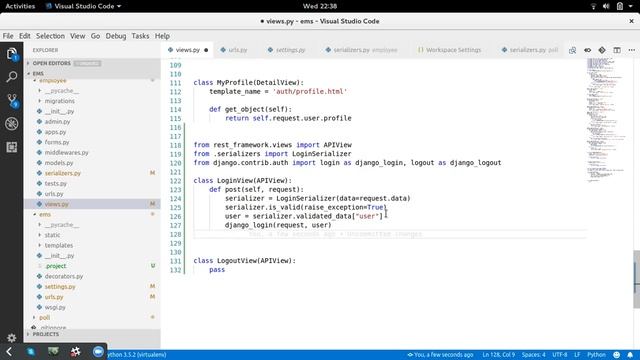This screenshot has height=360, width=640.
Task: Click Activities in the top bar
Action: (20, 6)
